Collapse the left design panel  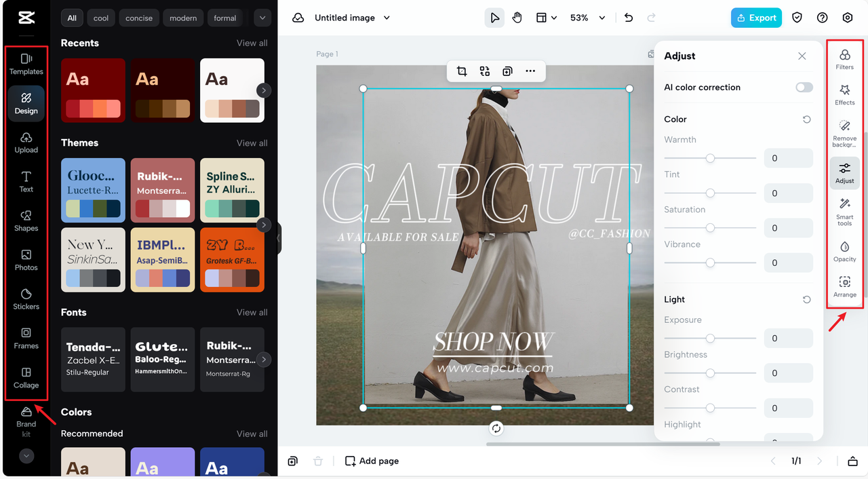tap(279, 238)
